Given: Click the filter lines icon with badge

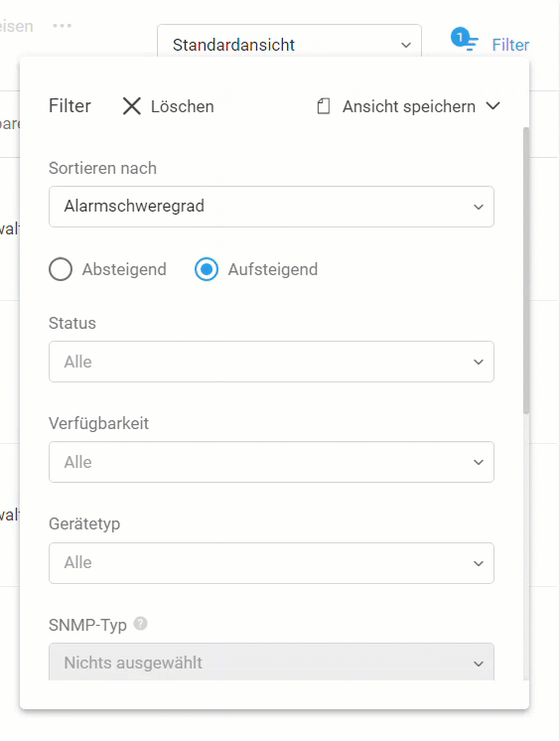Looking at the screenshot, I should coord(472,45).
